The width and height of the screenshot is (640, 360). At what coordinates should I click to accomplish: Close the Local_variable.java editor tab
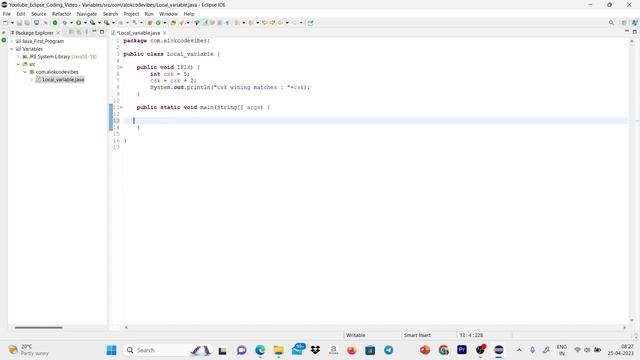(164, 33)
